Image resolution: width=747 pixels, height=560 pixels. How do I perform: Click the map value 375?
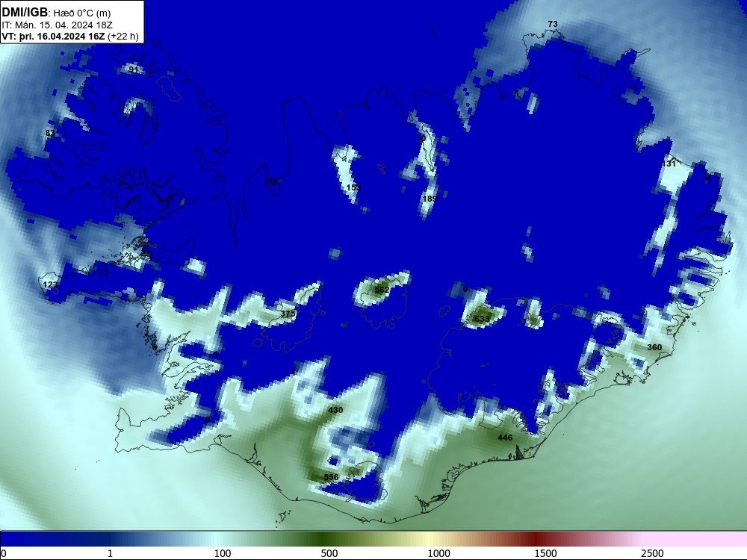(x=288, y=314)
